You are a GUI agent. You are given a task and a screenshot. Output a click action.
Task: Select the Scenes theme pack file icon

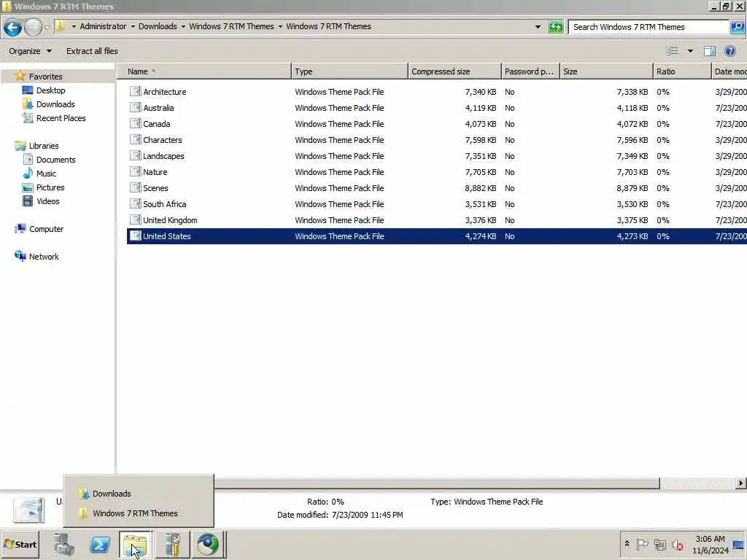tap(135, 187)
